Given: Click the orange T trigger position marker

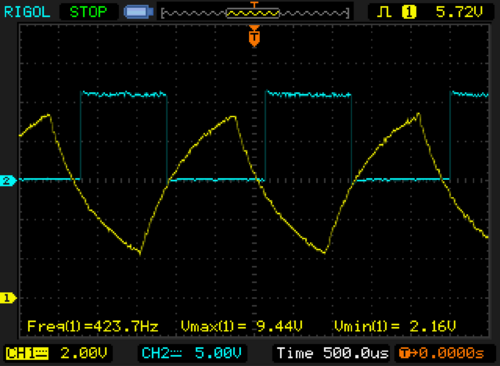Looking at the screenshot, I should point(254,37).
